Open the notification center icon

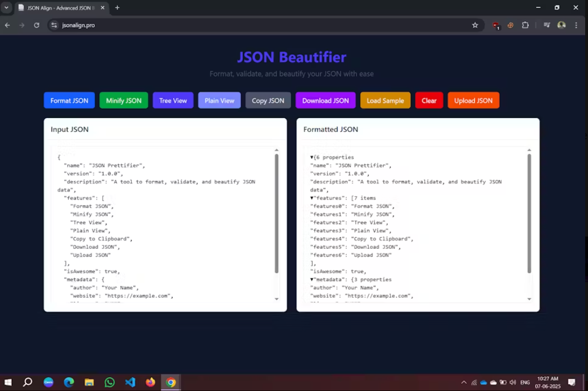(x=572, y=383)
